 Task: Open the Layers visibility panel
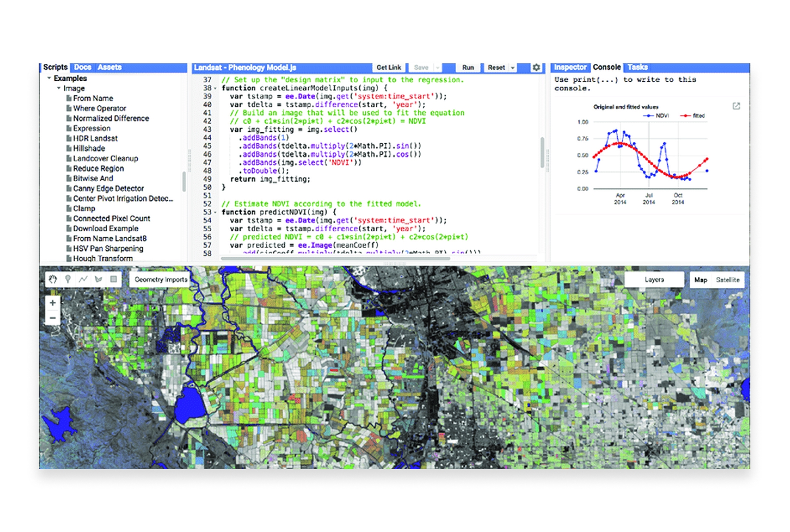[x=654, y=279]
